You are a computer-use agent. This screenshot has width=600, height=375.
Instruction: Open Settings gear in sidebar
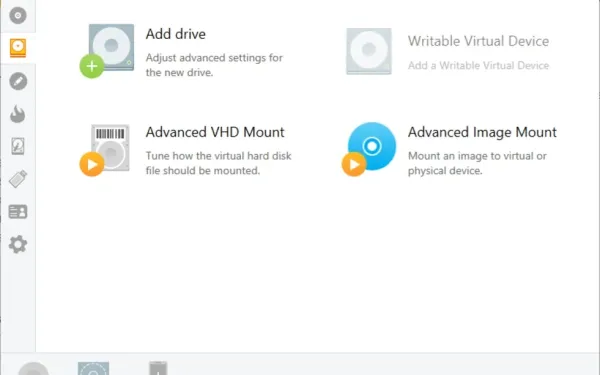point(18,244)
